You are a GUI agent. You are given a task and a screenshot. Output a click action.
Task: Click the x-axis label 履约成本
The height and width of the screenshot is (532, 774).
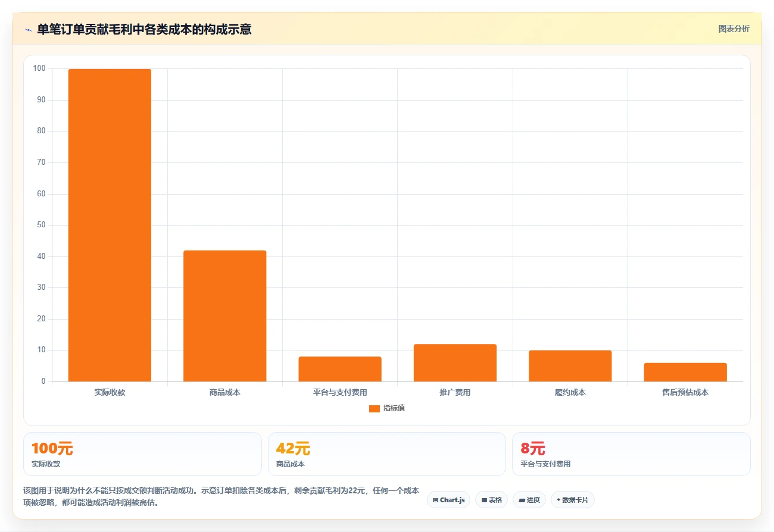(570, 393)
